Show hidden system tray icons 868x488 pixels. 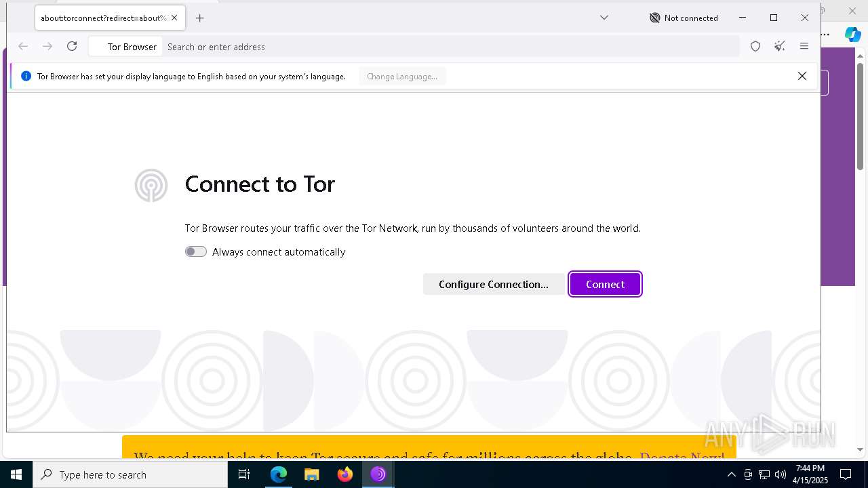(731, 474)
